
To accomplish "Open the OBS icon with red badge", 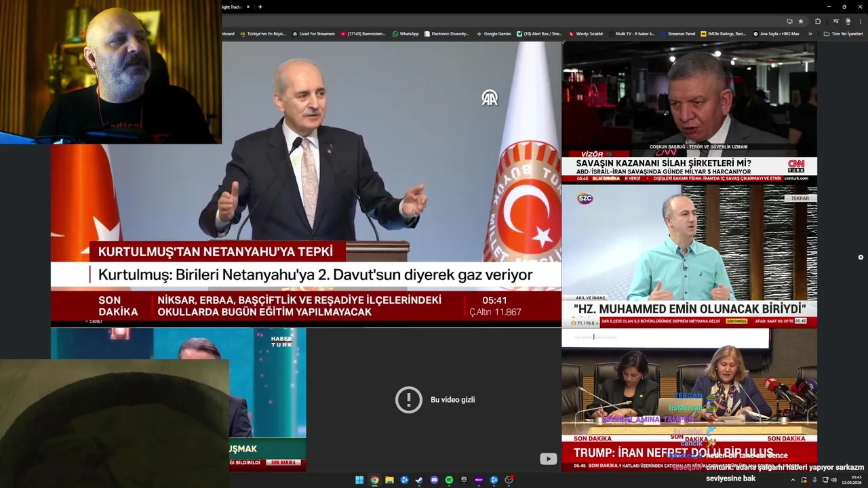I will point(509,479).
